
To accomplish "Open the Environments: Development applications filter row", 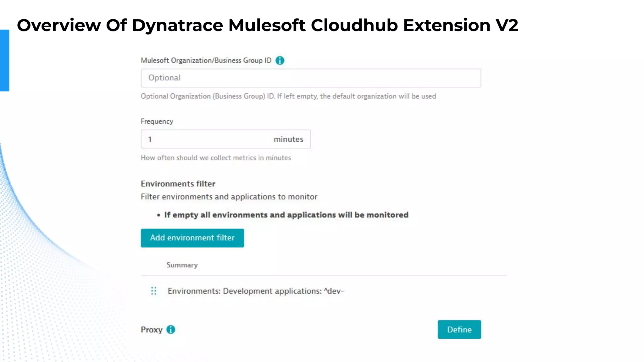I will pos(256,291).
